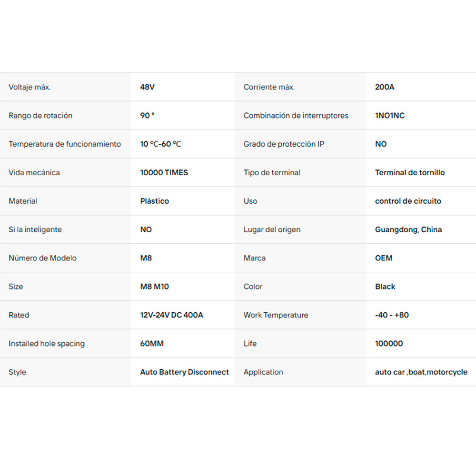Viewport: 476px width, 476px height.
Task: Select the 10000 TIMES mechanical life value
Action: click(x=164, y=173)
